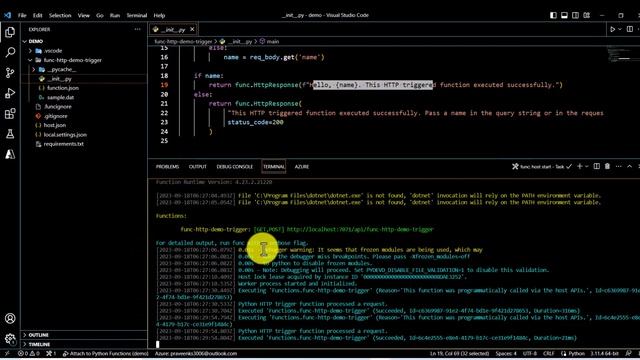Click the Explorer more actions ellipsis
This screenshot has width=640, height=360.
[138, 29]
